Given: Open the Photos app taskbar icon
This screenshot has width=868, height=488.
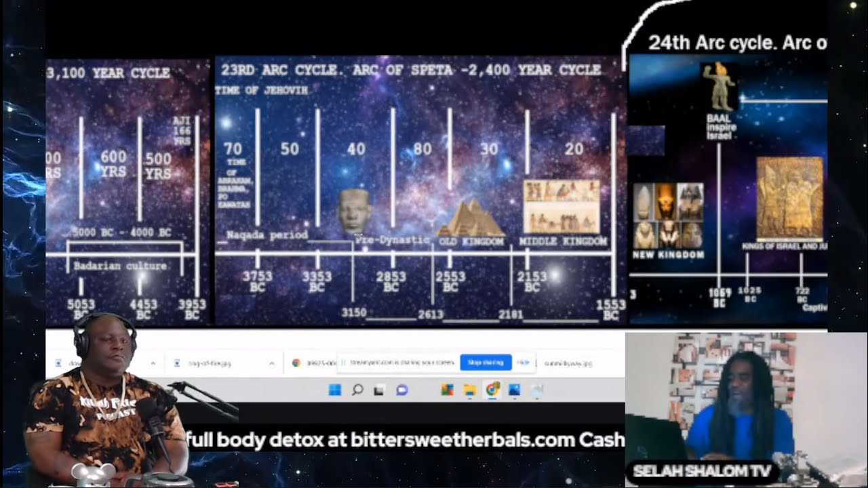Looking at the screenshot, I should (x=514, y=390).
